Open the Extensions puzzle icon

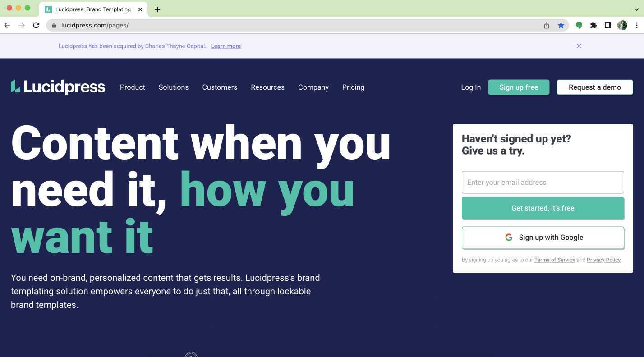coord(593,25)
